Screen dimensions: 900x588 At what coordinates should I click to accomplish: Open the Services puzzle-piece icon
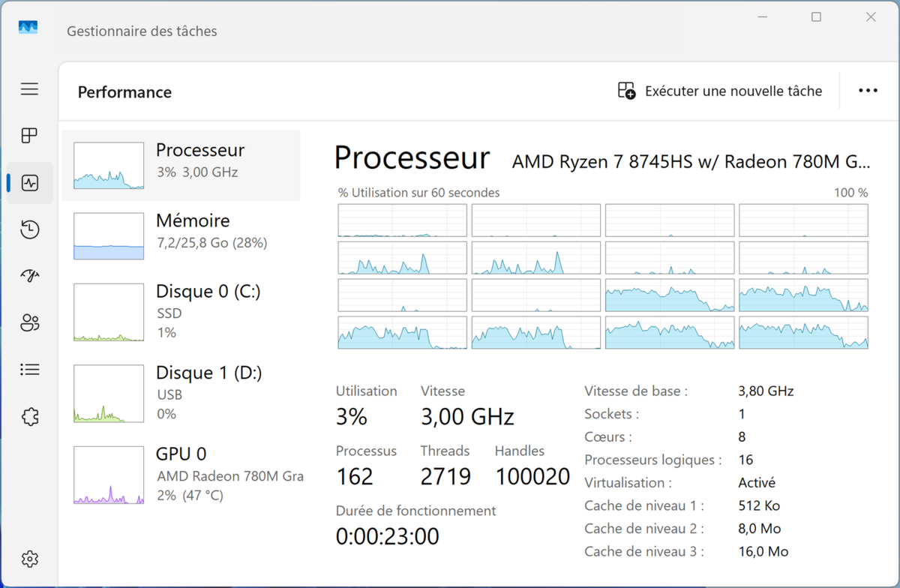pos(30,417)
